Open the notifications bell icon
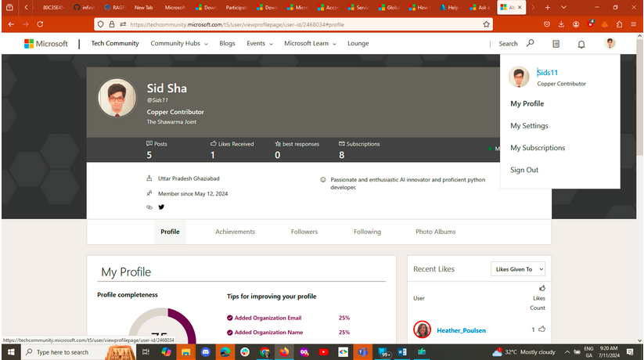This screenshot has height=360, width=644. 581,44
